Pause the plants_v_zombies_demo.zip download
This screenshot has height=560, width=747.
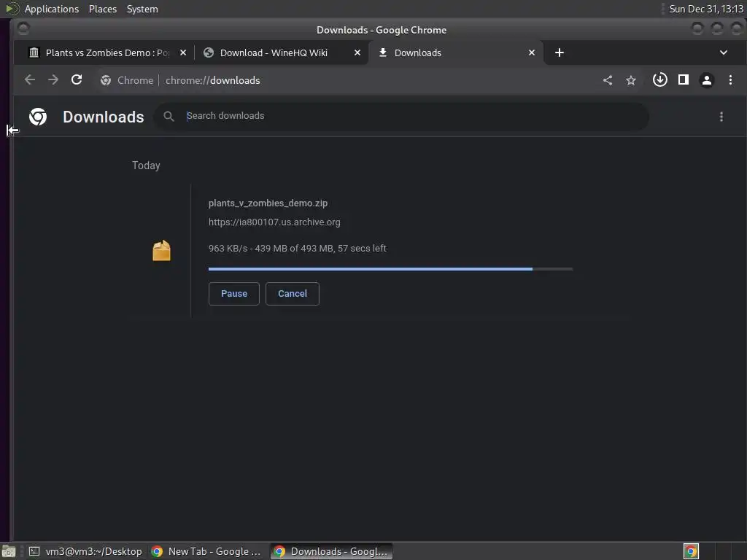point(234,294)
